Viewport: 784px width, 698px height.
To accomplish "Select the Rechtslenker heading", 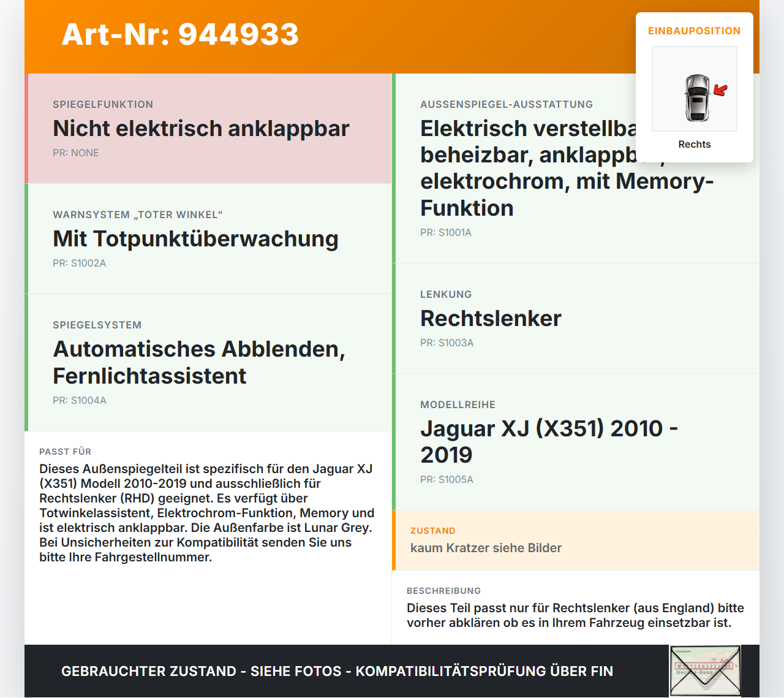I will 491,318.
